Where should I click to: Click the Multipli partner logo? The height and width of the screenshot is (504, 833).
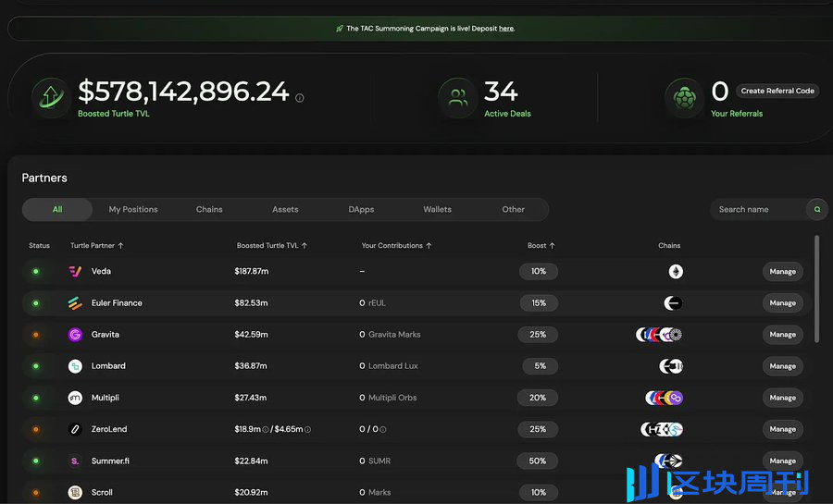coord(75,398)
